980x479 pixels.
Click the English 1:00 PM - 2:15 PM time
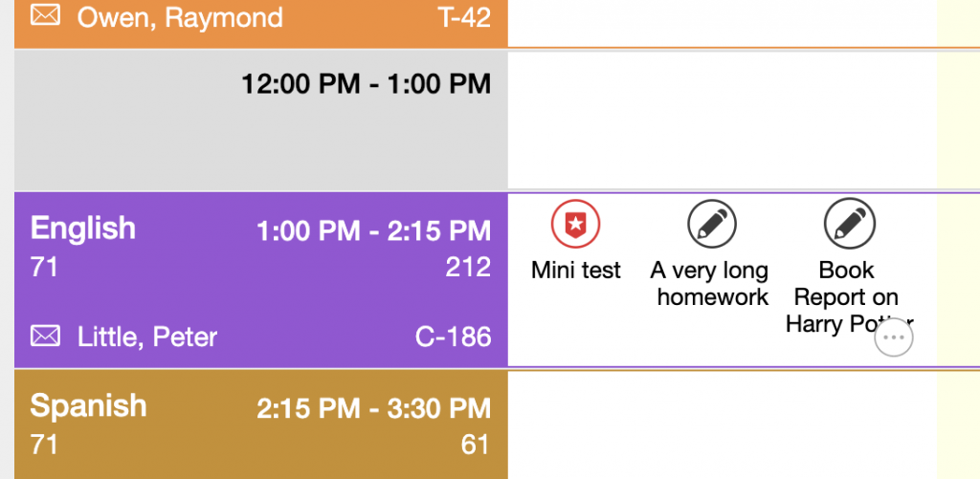(x=374, y=231)
